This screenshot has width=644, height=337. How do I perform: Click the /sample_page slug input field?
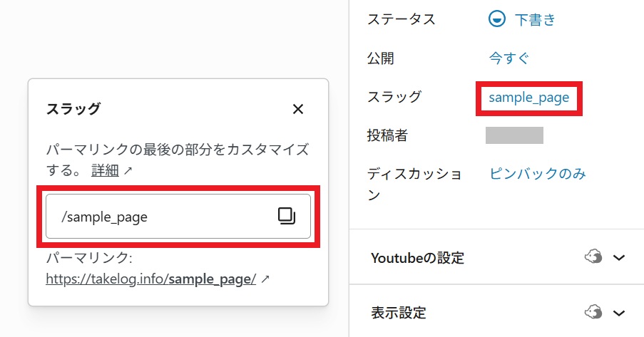pos(178,217)
